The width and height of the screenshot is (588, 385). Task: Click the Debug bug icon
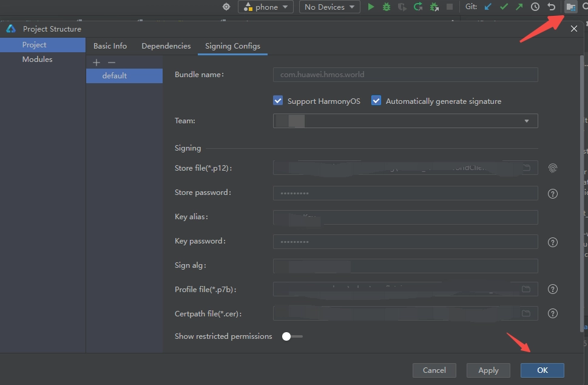coord(387,7)
